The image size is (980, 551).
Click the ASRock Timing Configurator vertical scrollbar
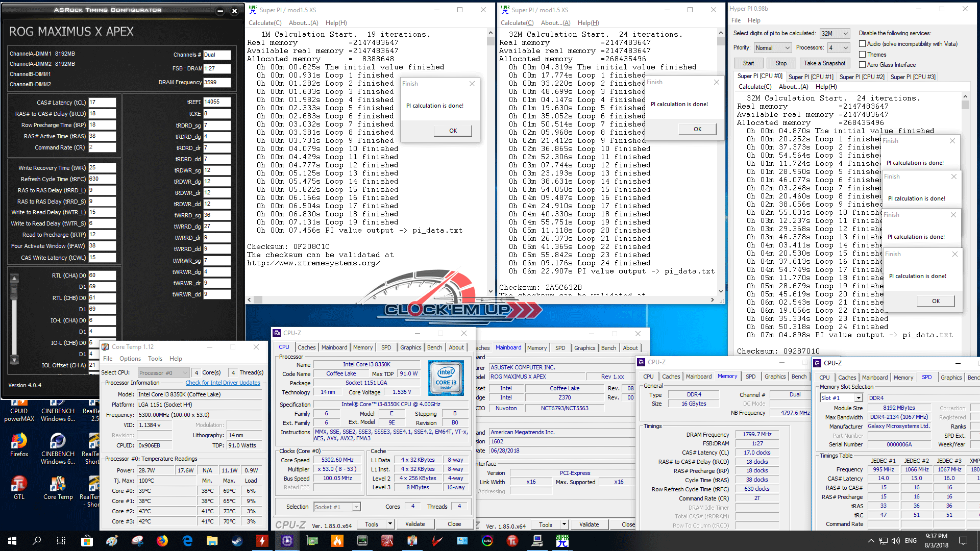pos(14,319)
